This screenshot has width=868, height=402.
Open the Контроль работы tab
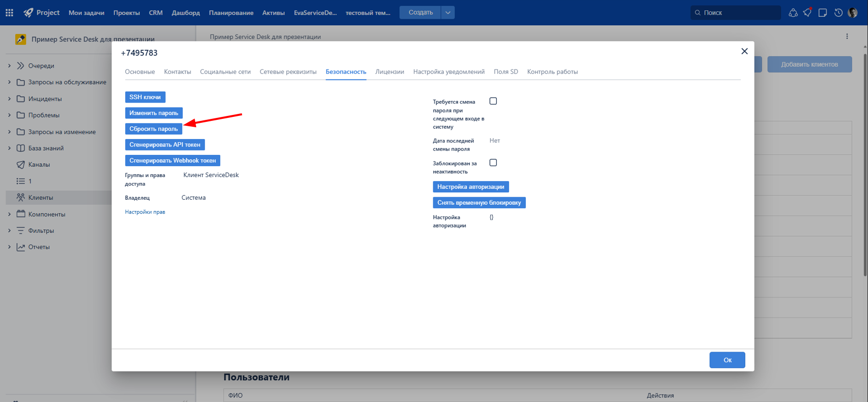552,72
